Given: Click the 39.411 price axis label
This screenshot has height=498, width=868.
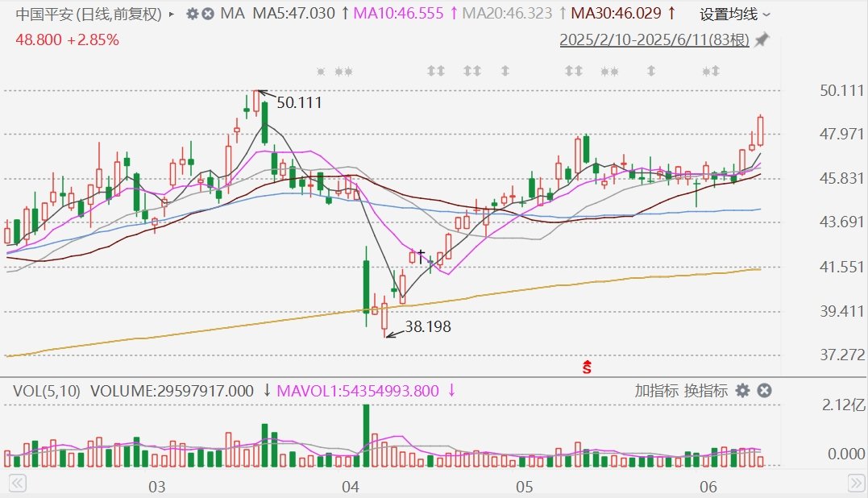Looking at the screenshot, I should click(841, 311).
